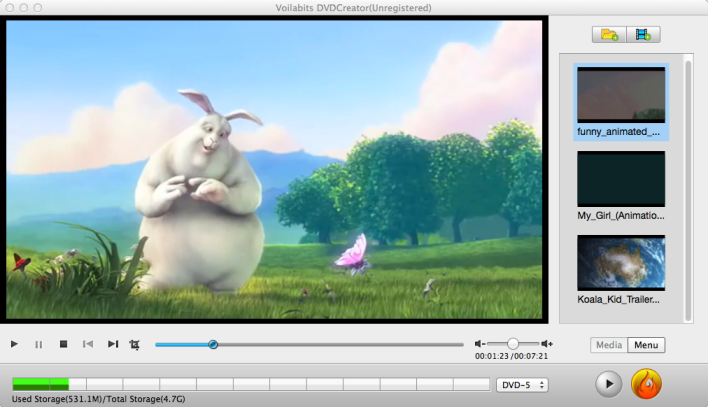Select the Koala_Kid_Trailer... video thumbnail
The image size is (708, 407).
(x=621, y=263)
